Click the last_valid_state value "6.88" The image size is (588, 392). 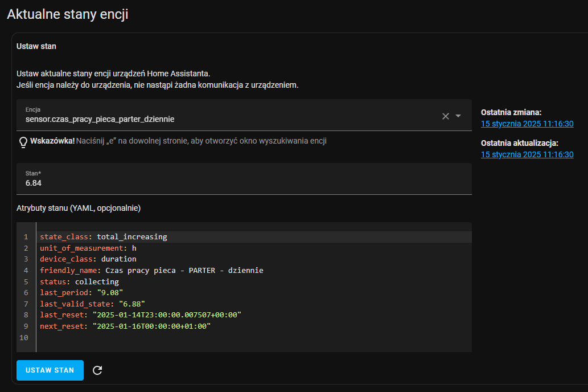[x=132, y=304]
